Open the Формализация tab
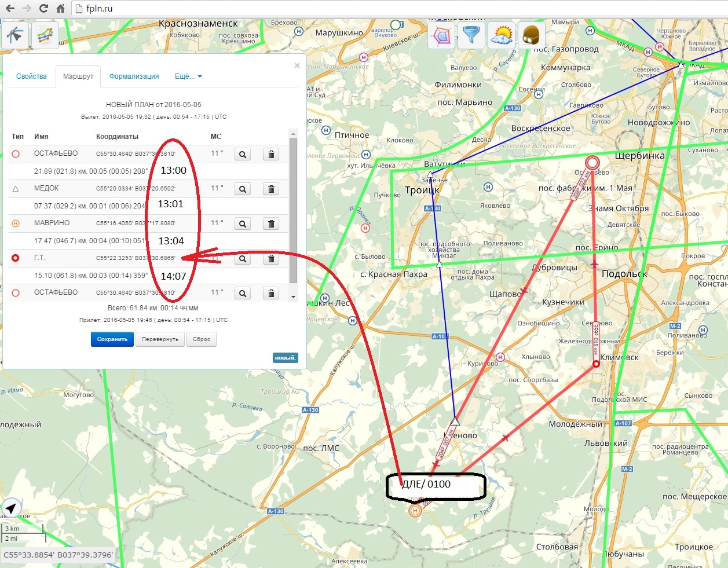 click(134, 76)
